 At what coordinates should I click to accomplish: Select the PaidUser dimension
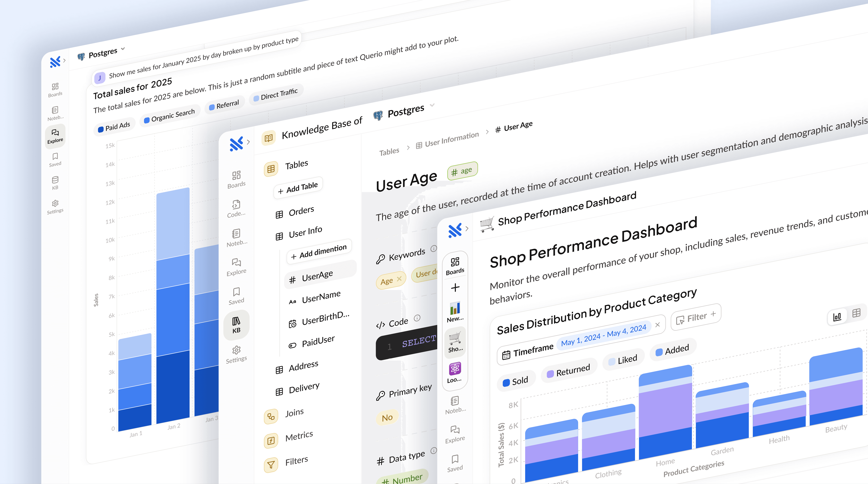click(x=312, y=342)
